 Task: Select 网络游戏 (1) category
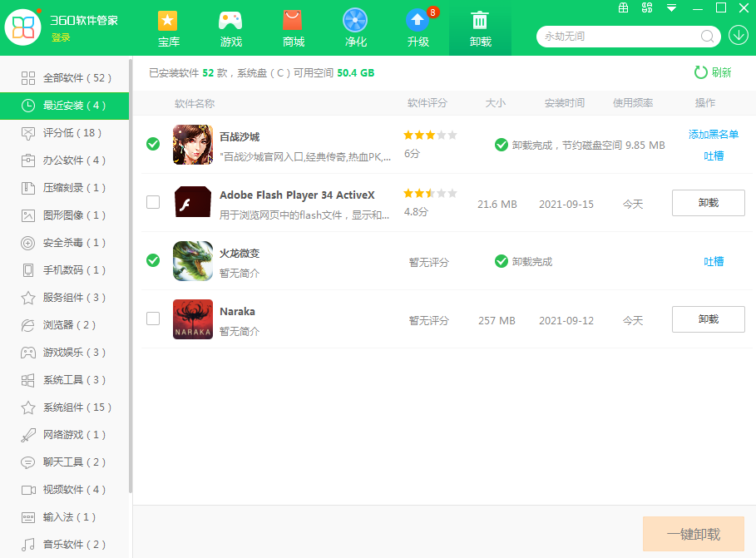pos(65,436)
